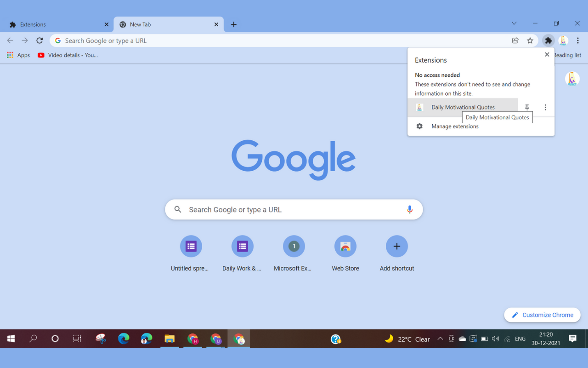Open the volume control tray icon
The width and height of the screenshot is (588, 368).
495,339
